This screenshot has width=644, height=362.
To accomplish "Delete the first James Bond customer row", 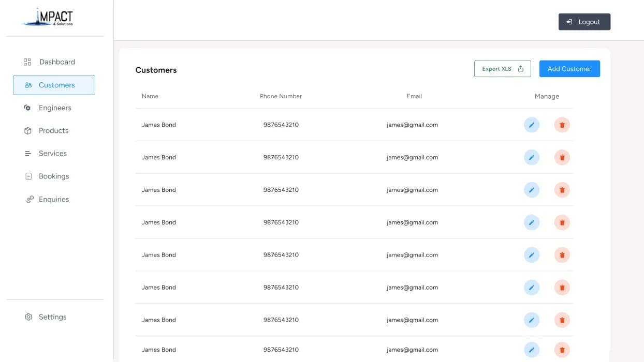I will coord(562,125).
